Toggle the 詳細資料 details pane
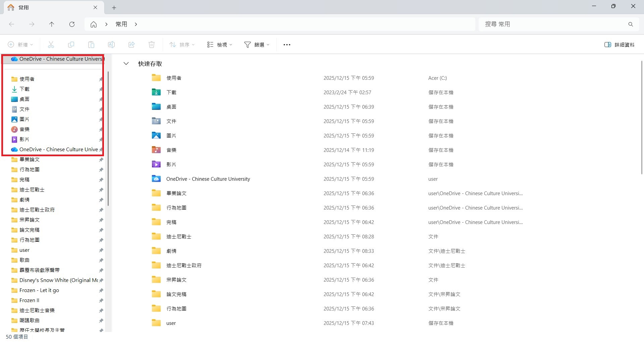This screenshot has height=342, width=644. (x=619, y=45)
